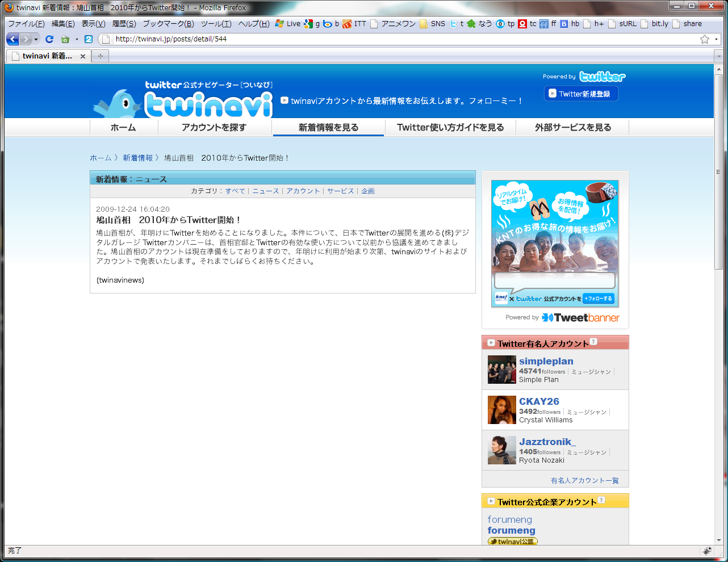Screen dimensions: 728x562
Task: Click the ホーム breadcrumb link
Action: [x=101, y=158]
